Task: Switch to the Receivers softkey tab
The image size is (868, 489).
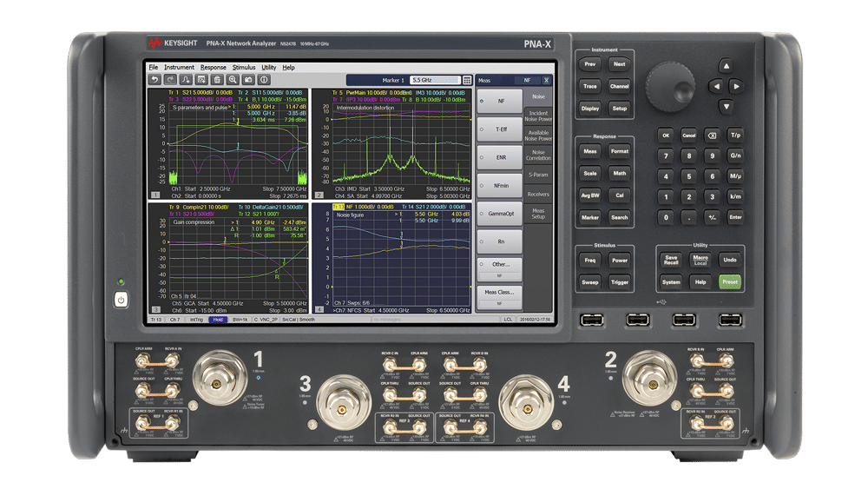Action: [x=538, y=195]
